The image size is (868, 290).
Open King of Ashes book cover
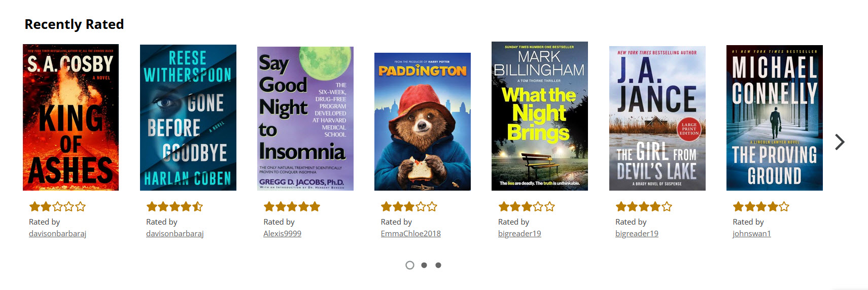point(71,117)
